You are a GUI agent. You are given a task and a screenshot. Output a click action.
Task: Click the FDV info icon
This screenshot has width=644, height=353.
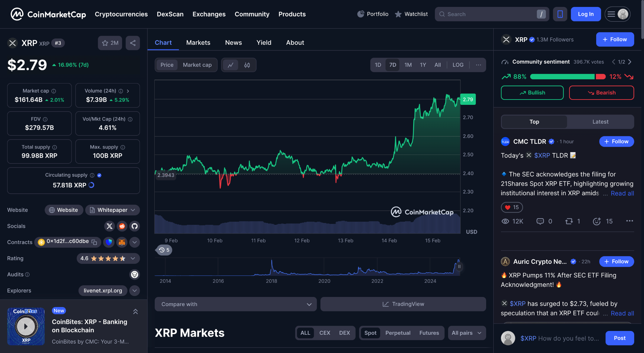(x=45, y=119)
